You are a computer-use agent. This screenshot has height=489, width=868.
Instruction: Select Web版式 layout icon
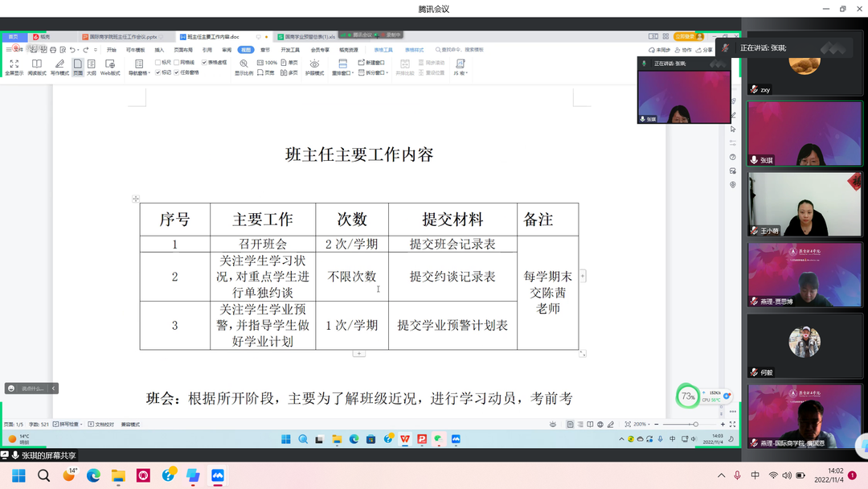coord(110,64)
